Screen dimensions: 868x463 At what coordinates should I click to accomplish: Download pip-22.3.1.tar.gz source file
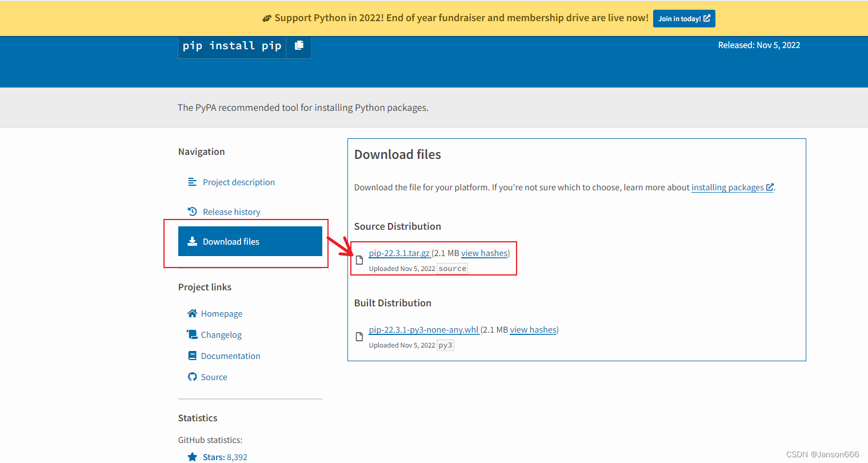(x=399, y=253)
